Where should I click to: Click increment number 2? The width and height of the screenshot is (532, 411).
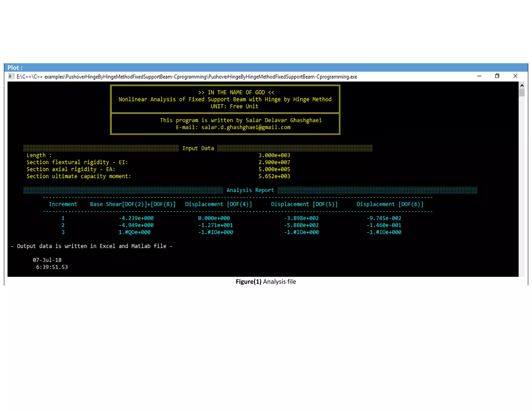click(x=63, y=225)
